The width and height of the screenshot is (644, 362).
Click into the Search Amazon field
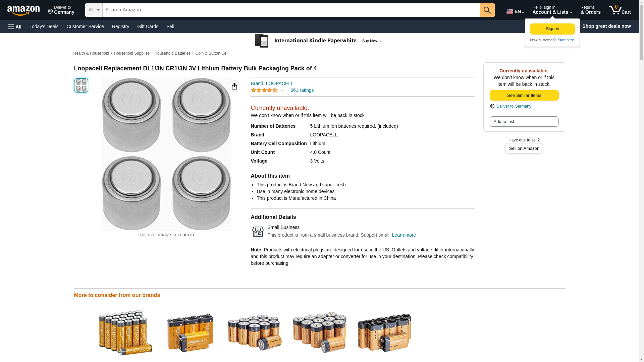[290, 10]
